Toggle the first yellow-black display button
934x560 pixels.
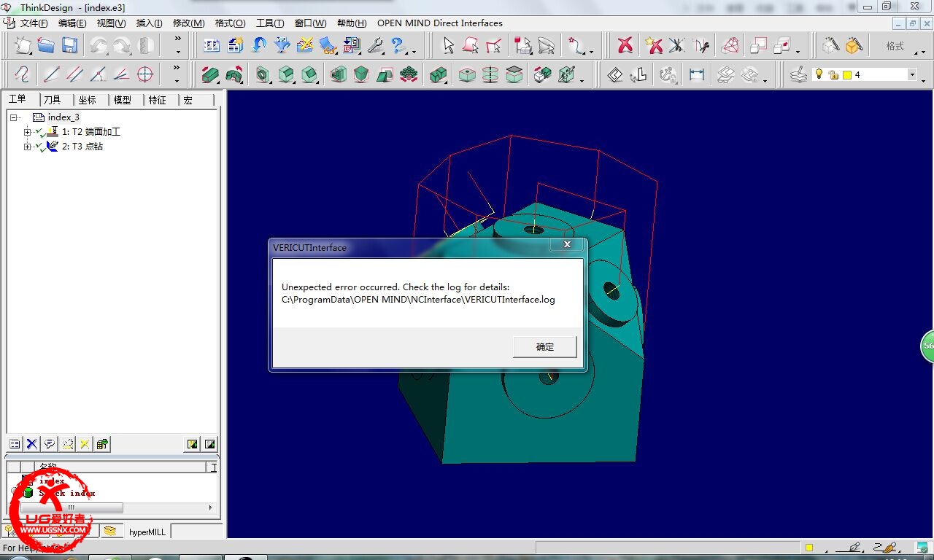[192, 443]
